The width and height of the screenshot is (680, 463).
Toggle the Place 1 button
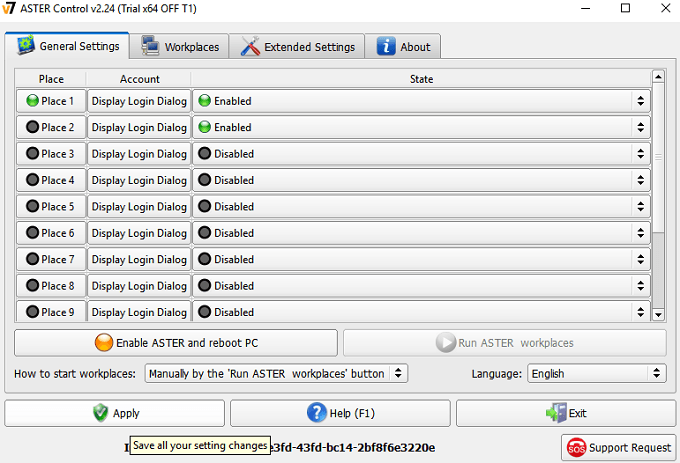(51, 101)
